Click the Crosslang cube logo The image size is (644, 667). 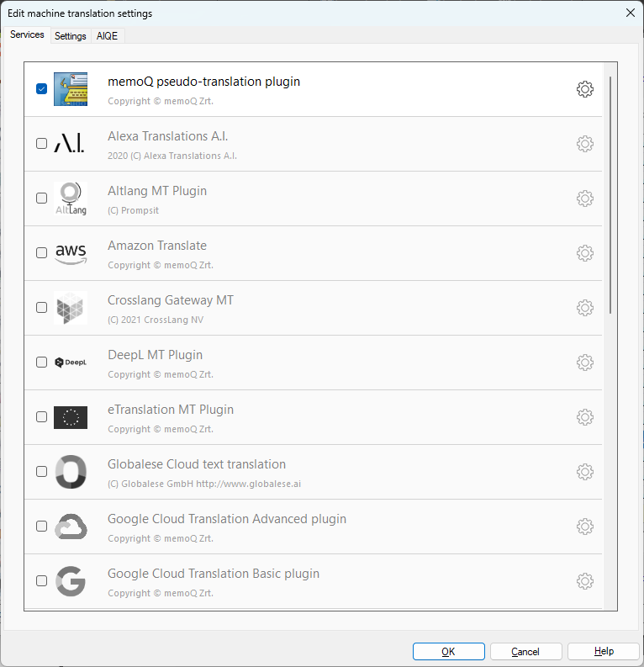71,308
